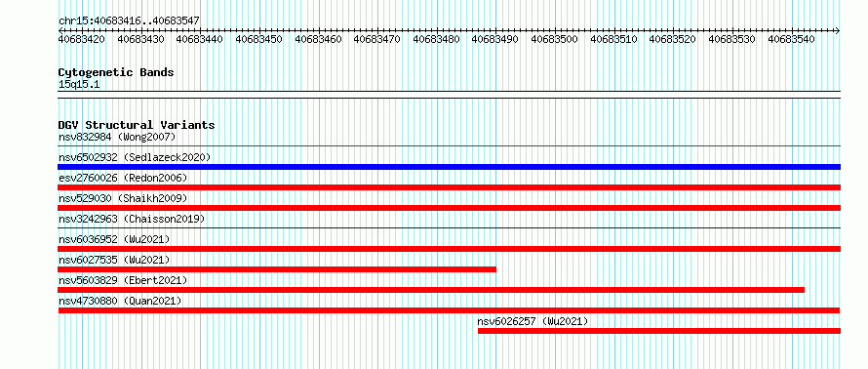This screenshot has height=369, width=868.
Task: Click ruler position 40683470
Action: click(x=377, y=39)
